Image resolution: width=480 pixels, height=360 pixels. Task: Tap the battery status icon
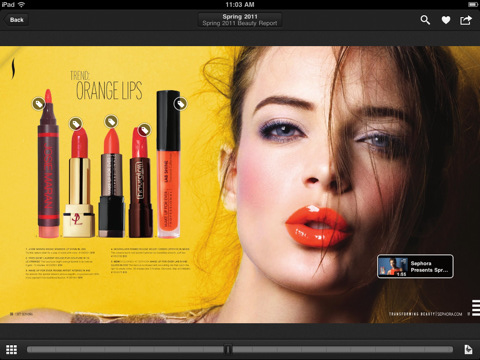coord(473,4)
